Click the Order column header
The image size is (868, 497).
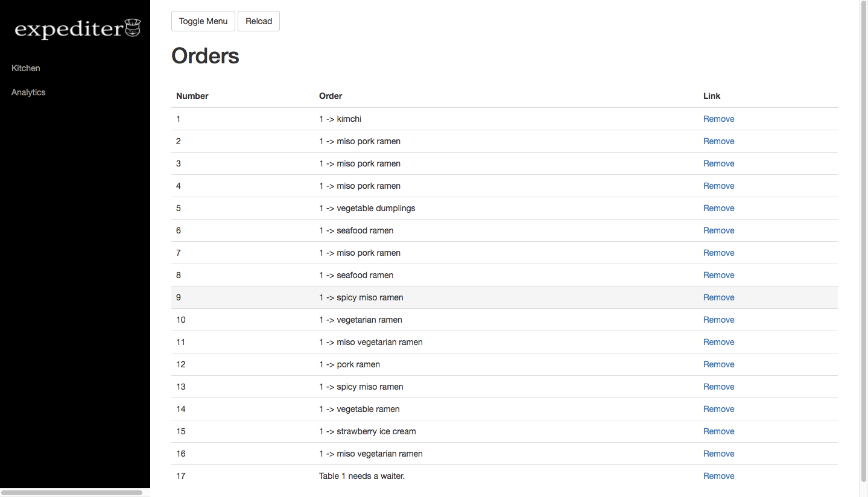331,96
